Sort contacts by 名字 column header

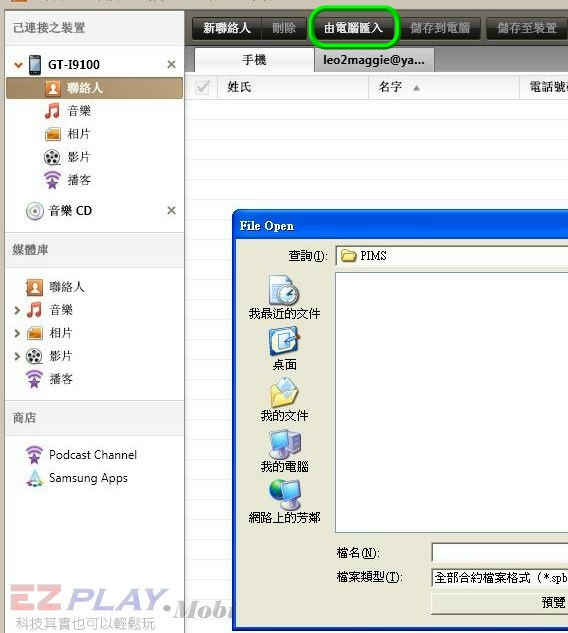coord(444,87)
